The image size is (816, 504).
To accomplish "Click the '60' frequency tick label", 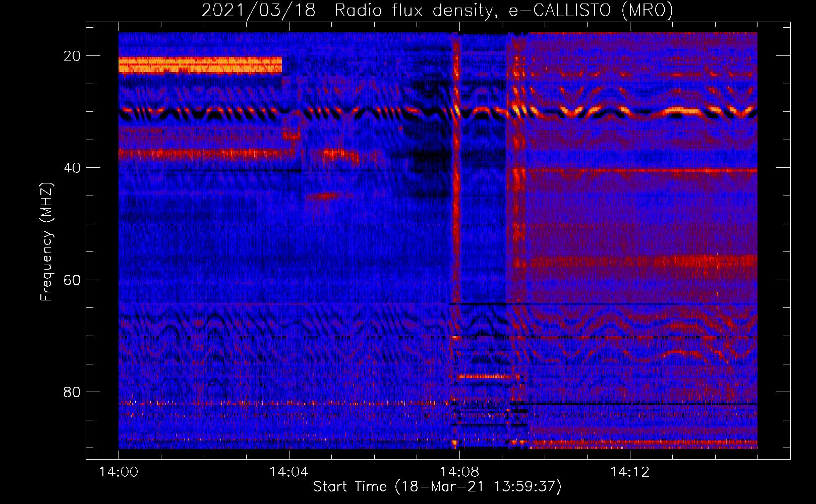I will pyautogui.click(x=72, y=280).
